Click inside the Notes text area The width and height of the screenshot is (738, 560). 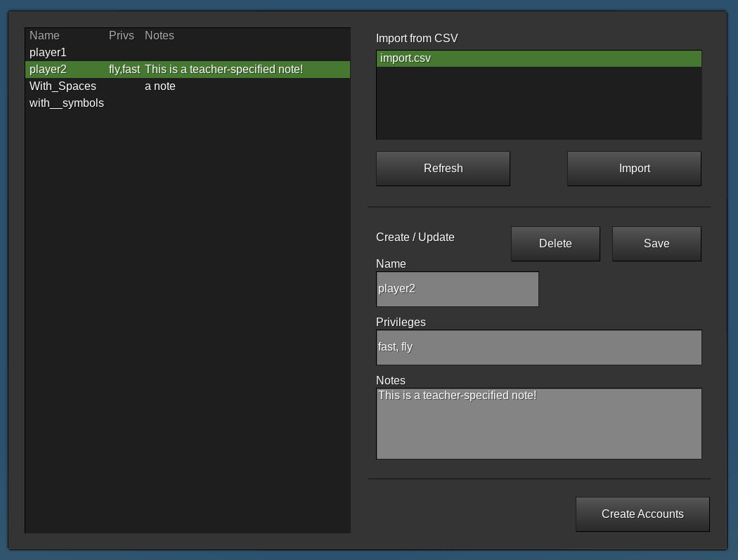[x=538, y=424]
